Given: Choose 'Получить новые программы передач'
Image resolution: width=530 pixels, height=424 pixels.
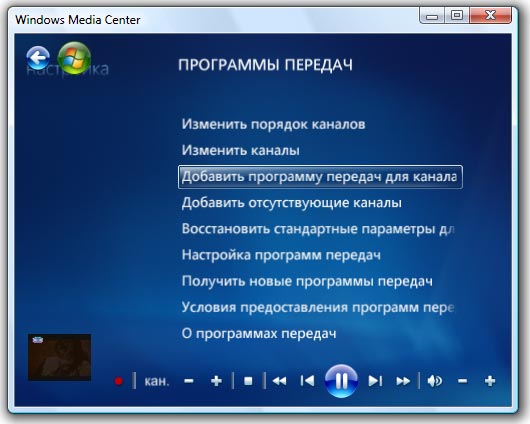Looking at the screenshot, I should [307, 281].
